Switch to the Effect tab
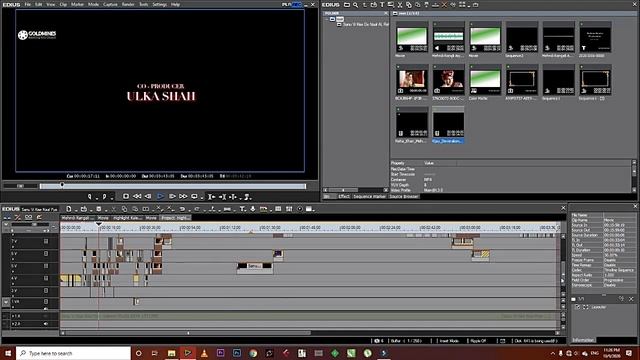 (344, 196)
